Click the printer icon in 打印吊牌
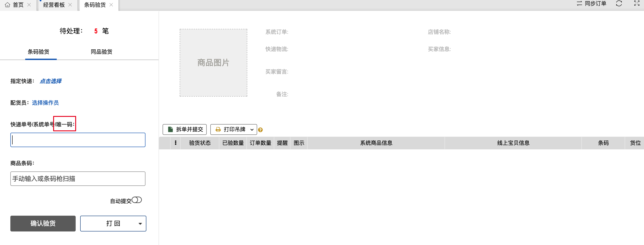The image size is (644, 245). [x=218, y=129]
